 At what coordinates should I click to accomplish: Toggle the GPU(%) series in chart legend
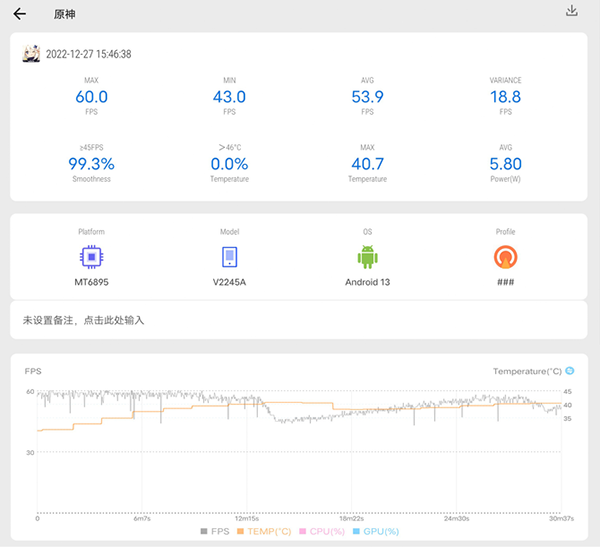click(376, 531)
